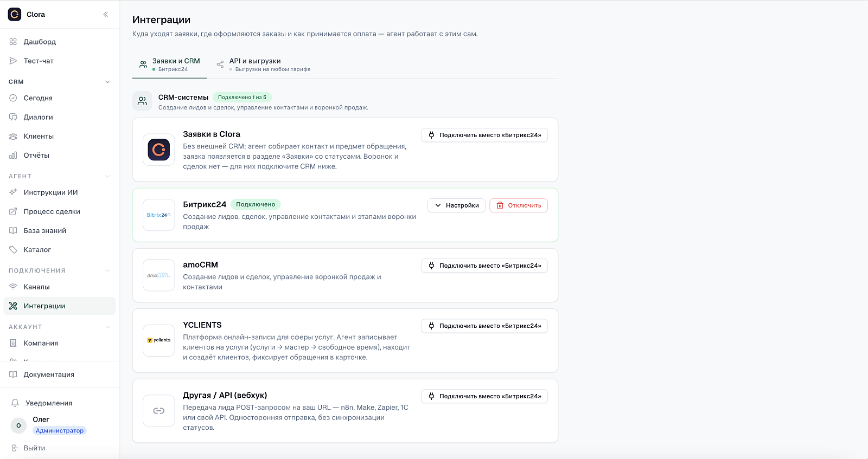The width and height of the screenshot is (868, 459).
Task: Click the Clora logo icon in sidebar
Action: tap(15, 14)
